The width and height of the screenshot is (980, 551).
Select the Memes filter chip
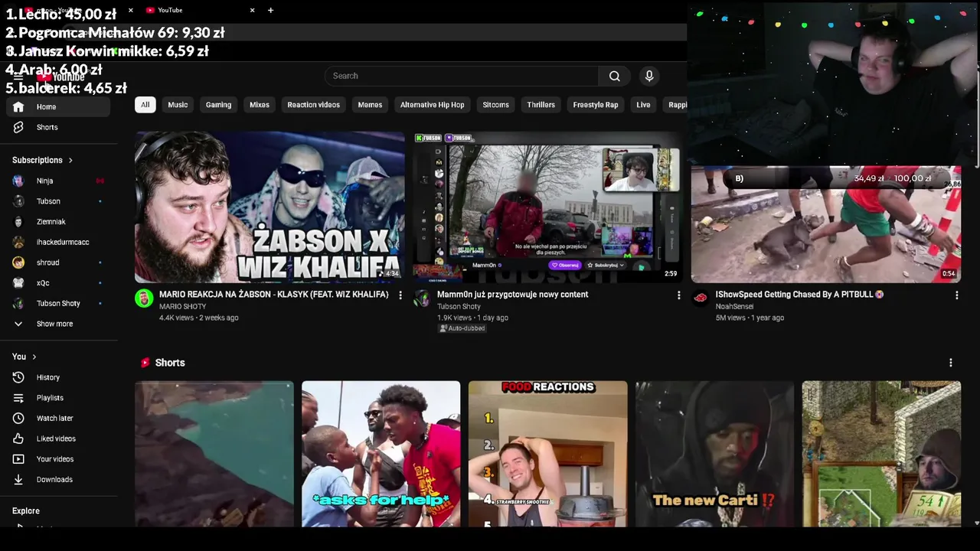(x=370, y=105)
